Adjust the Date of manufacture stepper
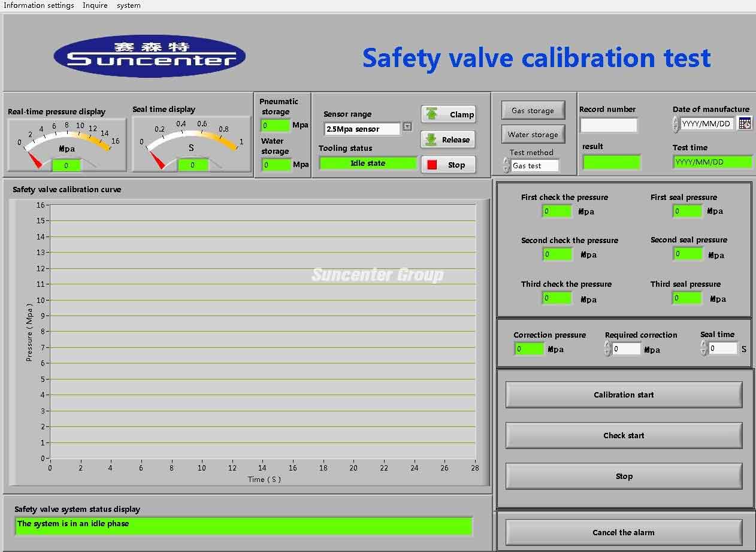 pyautogui.click(x=676, y=124)
